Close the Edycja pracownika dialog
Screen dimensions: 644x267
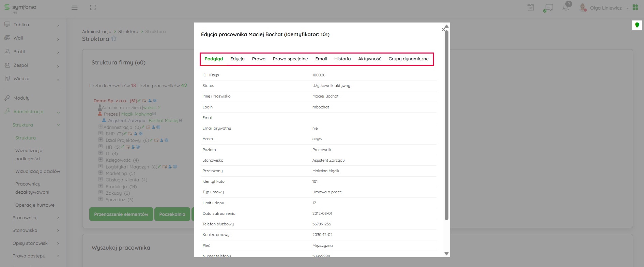coord(443,30)
